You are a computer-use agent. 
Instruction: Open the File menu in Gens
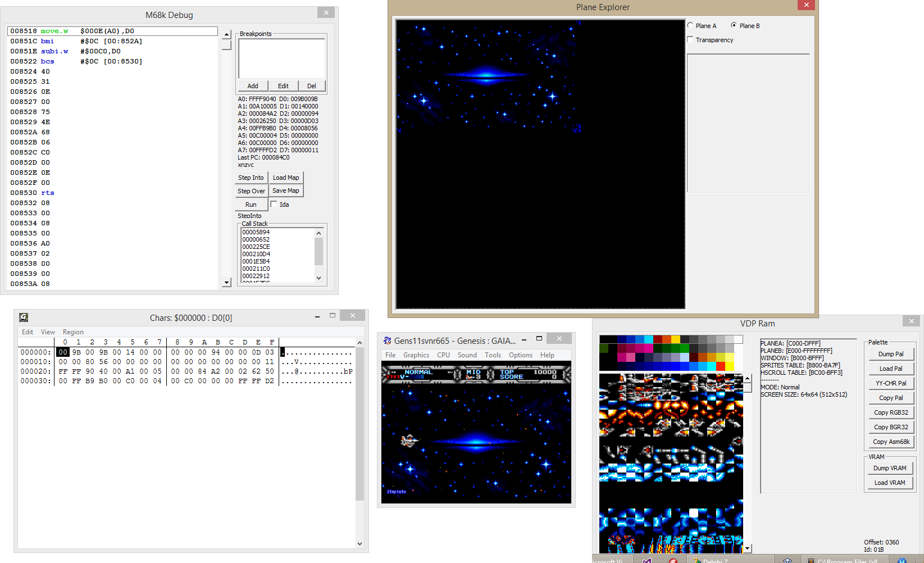pos(390,355)
